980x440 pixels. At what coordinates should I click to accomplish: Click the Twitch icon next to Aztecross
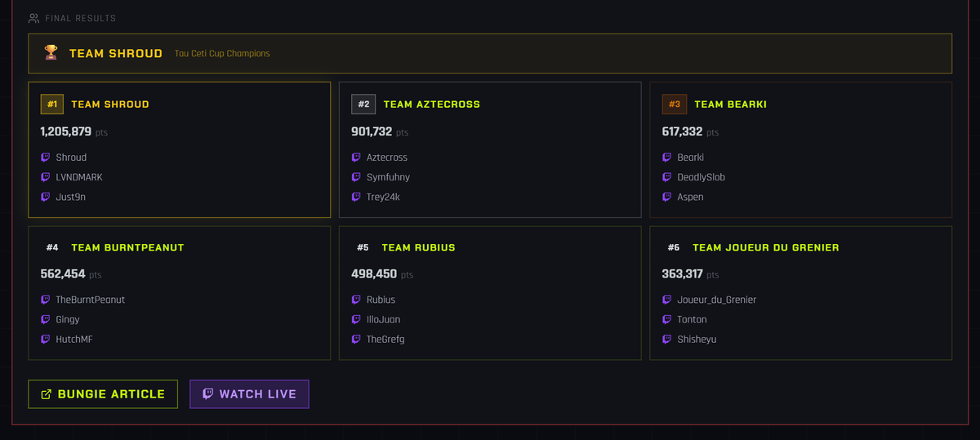(356, 158)
